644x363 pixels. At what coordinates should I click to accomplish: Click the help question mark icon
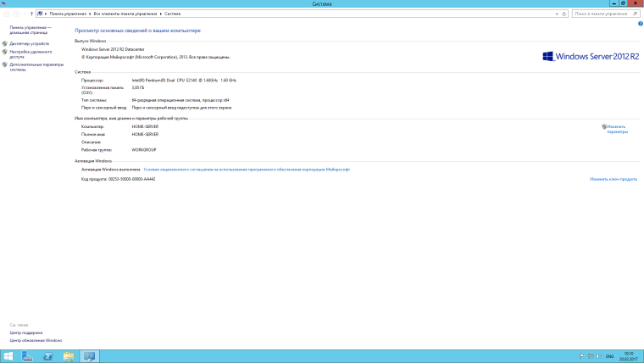(640, 23)
